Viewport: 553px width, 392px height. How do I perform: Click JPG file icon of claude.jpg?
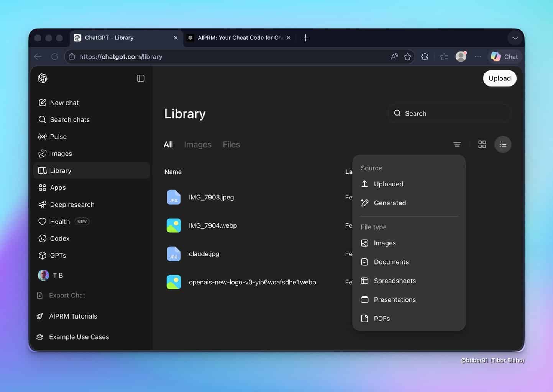tap(174, 254)
